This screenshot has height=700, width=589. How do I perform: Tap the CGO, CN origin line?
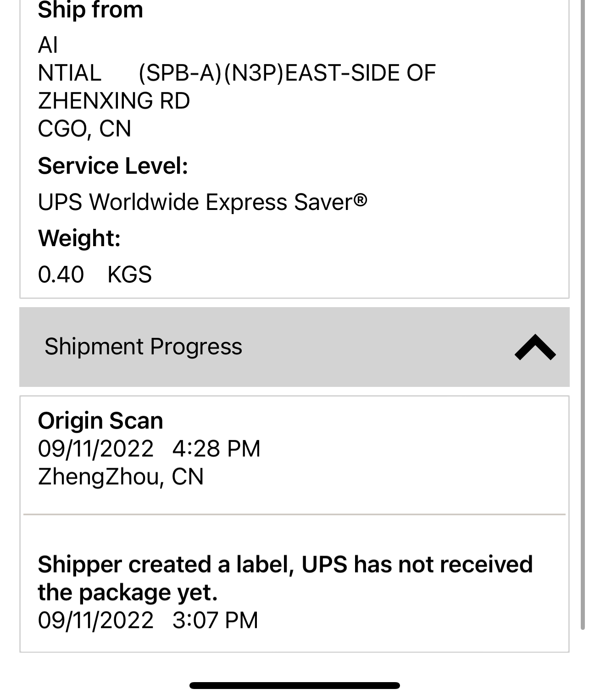click(84, 128)
